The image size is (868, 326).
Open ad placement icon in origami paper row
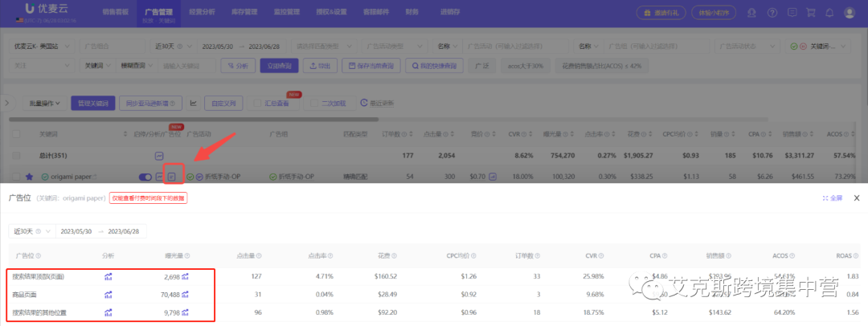pyautogui.click(x=172, y=177)
